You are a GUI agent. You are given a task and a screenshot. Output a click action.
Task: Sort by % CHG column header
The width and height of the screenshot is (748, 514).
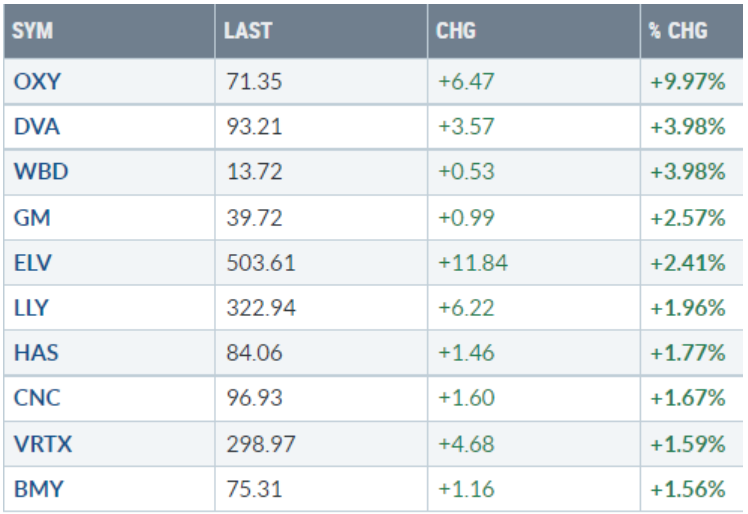pos(678,31)
